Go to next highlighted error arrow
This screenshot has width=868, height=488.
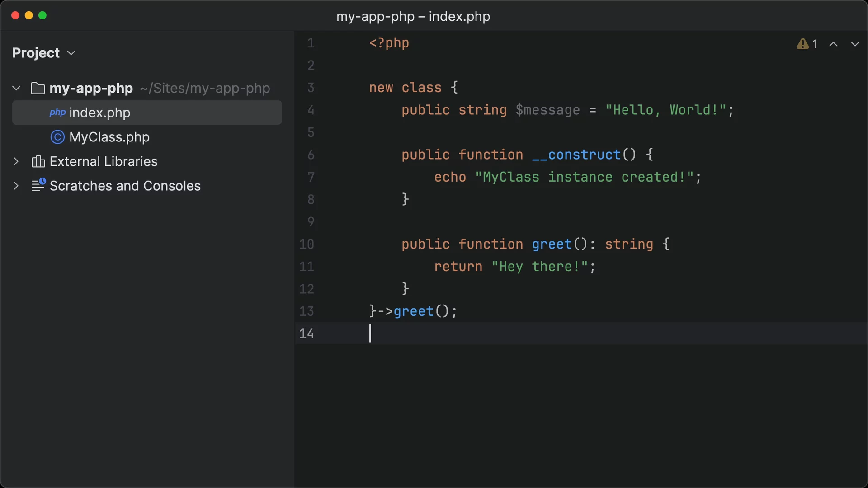pyautogui.click(x=854, y=44)
